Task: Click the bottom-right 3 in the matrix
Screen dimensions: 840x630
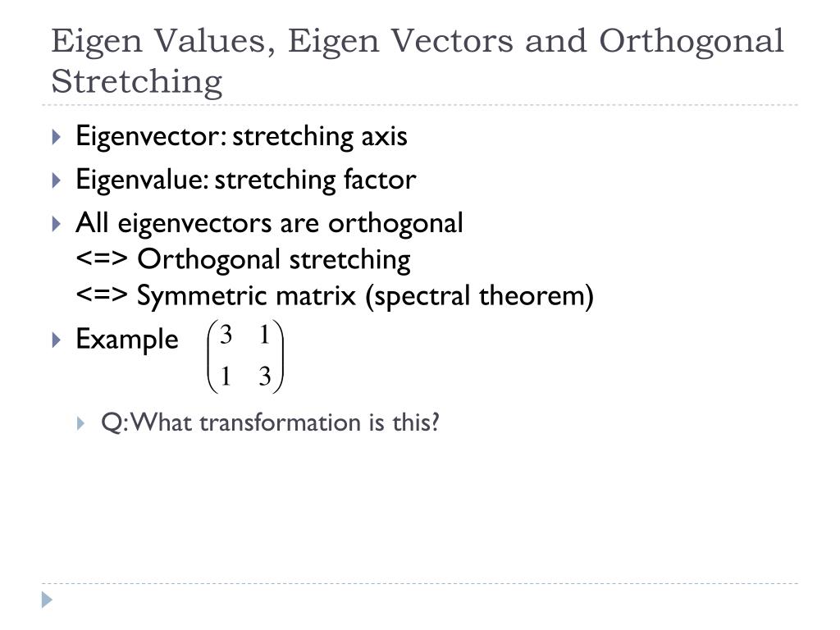Action: click(265, 377)
